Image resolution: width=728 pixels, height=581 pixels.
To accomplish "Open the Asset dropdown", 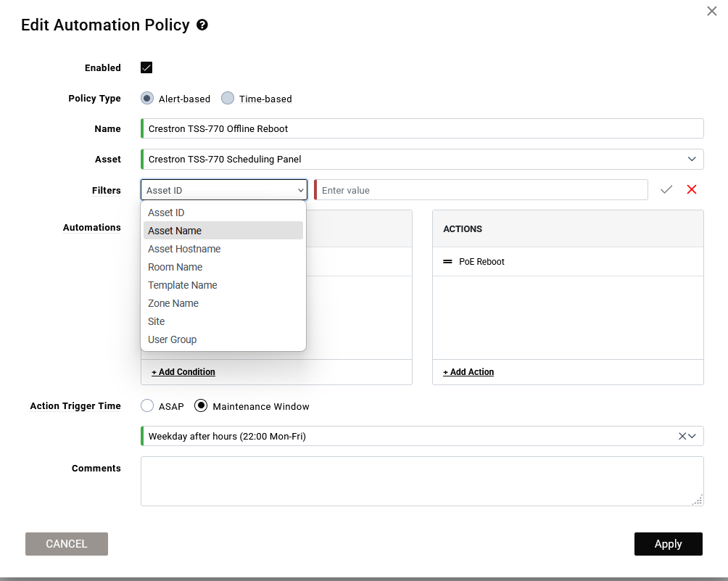I will 422,160.
